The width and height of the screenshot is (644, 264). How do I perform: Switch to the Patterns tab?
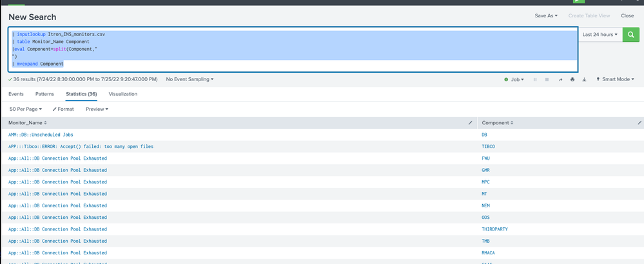tap(44, 94)
